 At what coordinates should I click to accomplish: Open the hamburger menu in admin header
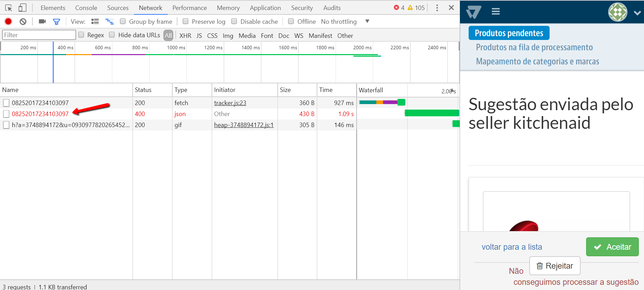pyautogui.click(x=495, y=12)
